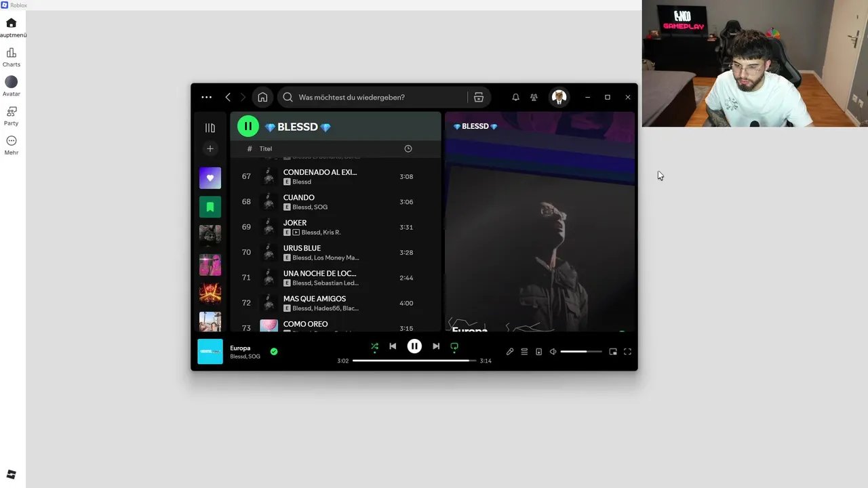Click the song progress bar
Image resolution: width=868 pixels, height=488 pixels.
[x=414, y=361]
